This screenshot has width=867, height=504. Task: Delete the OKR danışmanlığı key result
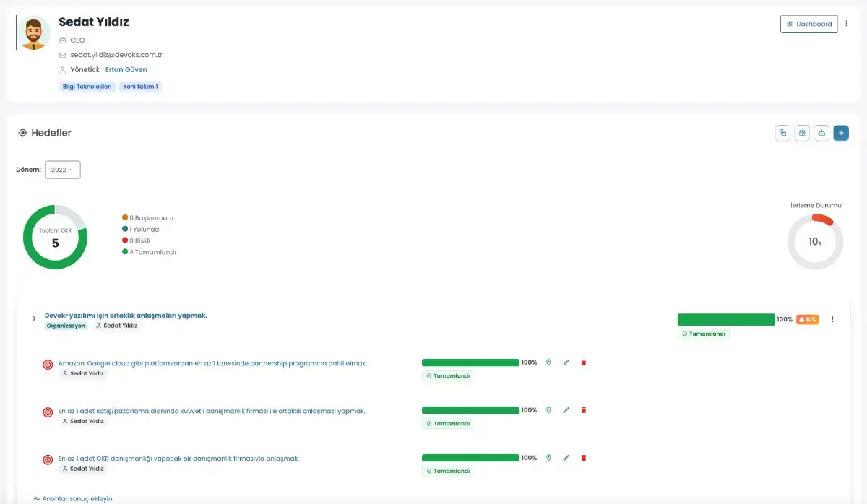tap(584, 458)
